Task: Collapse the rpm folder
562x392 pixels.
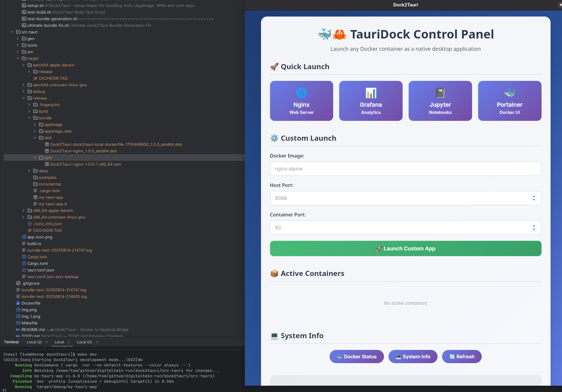Action: tap(35, 158)
